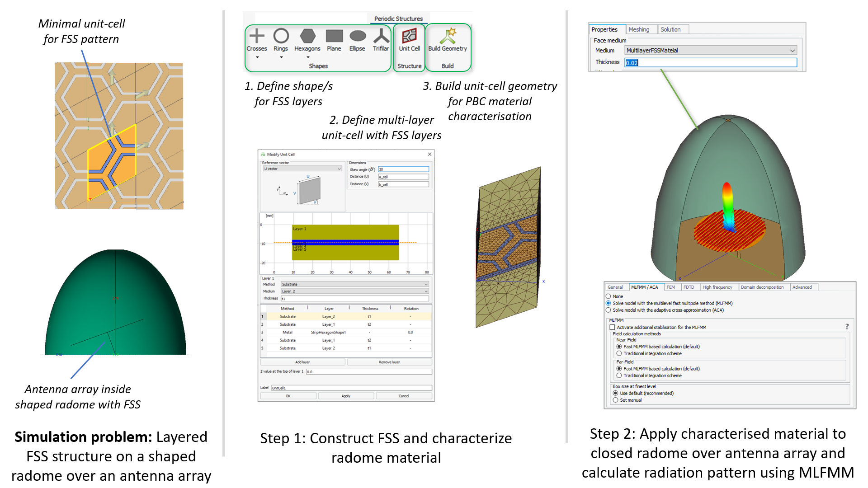868x488 pixels.
Task: Click the Hexagons shape icon
Action: pyautogui.click(x=307, y=37)
